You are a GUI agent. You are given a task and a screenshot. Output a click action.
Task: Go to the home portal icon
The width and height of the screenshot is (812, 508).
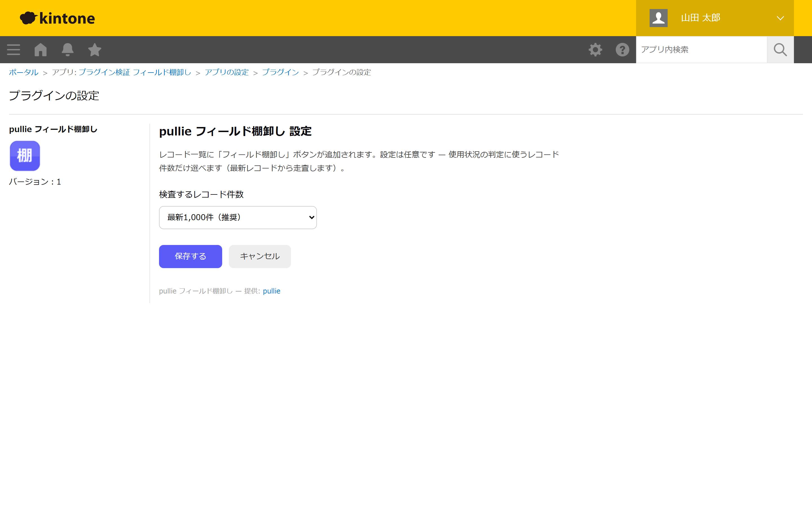41,50
